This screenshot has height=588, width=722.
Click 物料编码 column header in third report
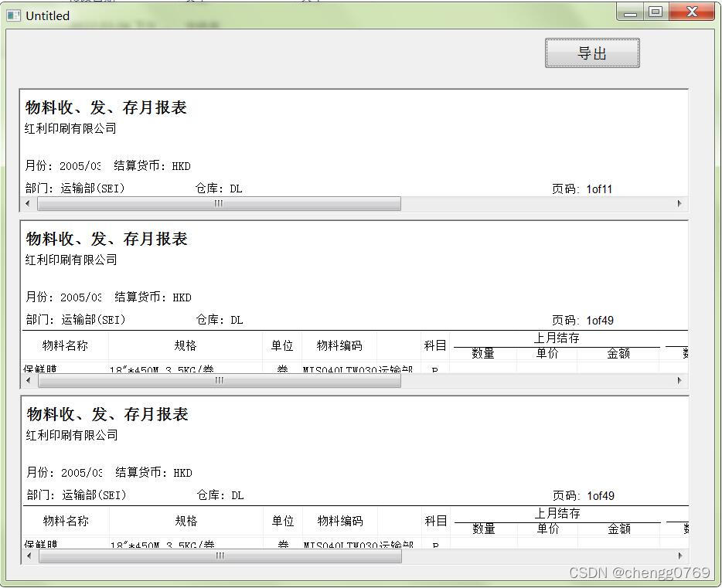pos(340,522)
